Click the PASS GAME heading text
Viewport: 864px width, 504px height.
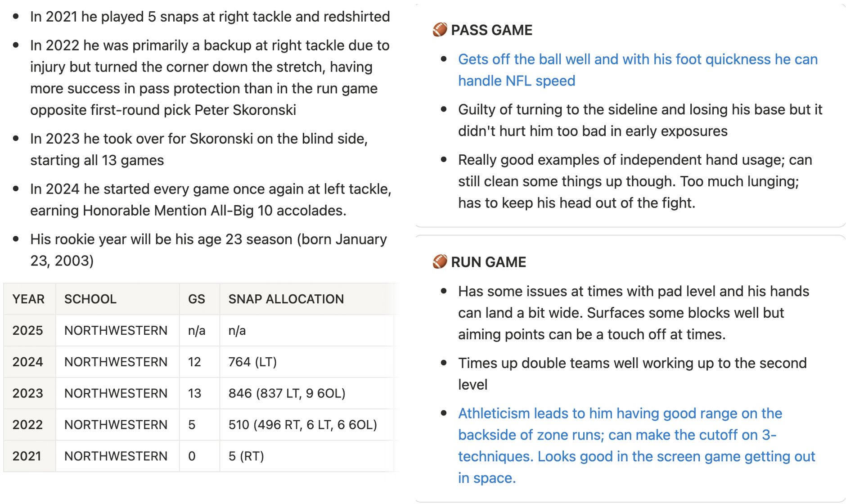point(491,30)
